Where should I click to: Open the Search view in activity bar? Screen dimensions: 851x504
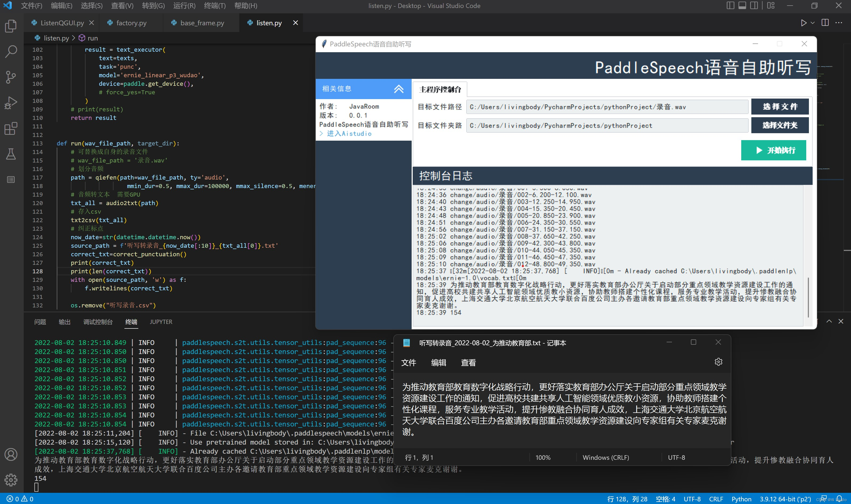point(11,52)
